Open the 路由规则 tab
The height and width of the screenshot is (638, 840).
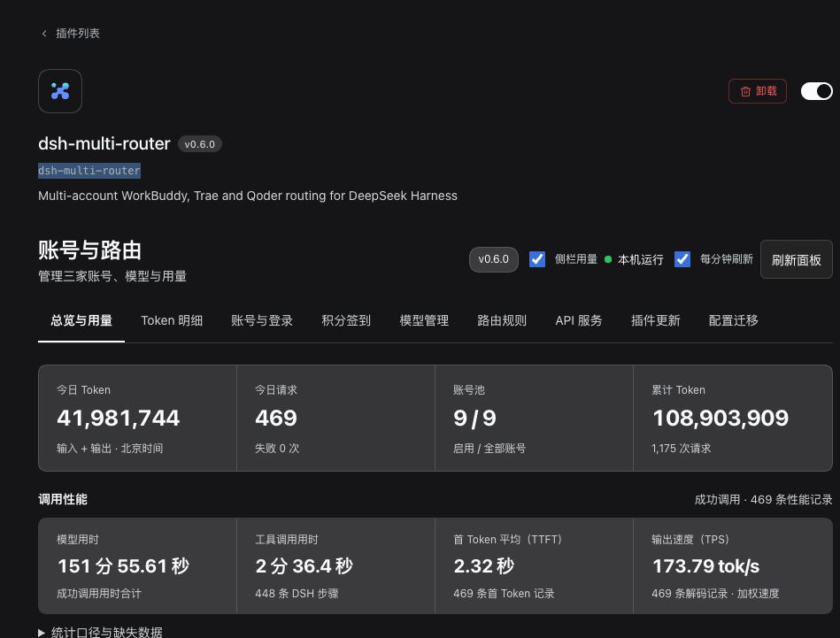point(502,320)
